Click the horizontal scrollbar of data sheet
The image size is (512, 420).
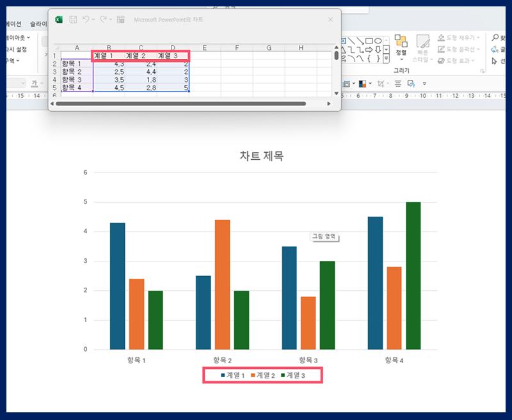[x=181, y=104]
